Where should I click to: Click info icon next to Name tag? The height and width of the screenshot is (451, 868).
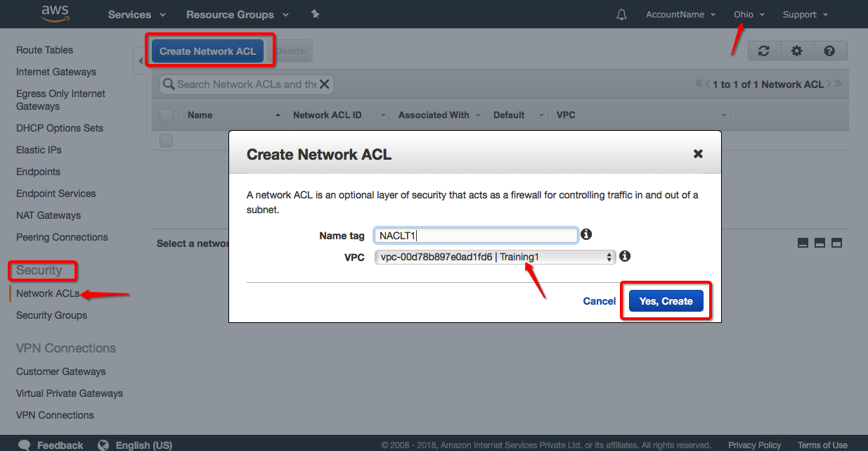(586, 234)
